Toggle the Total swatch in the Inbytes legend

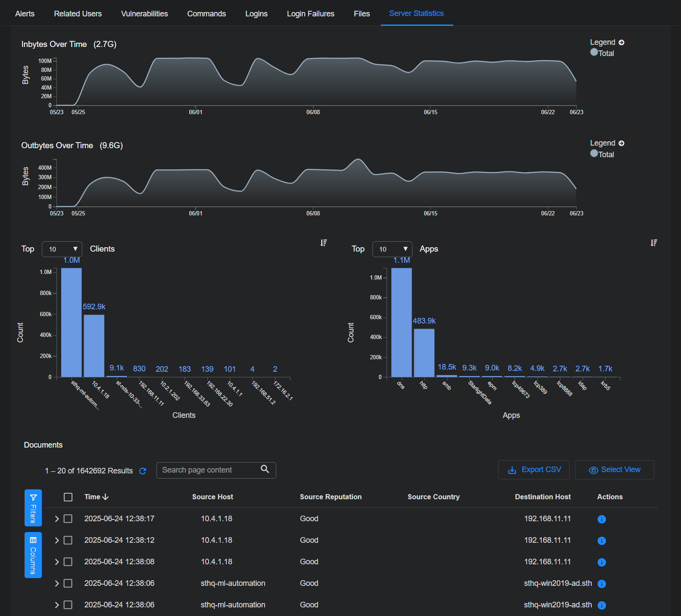(x=594, y=52)
